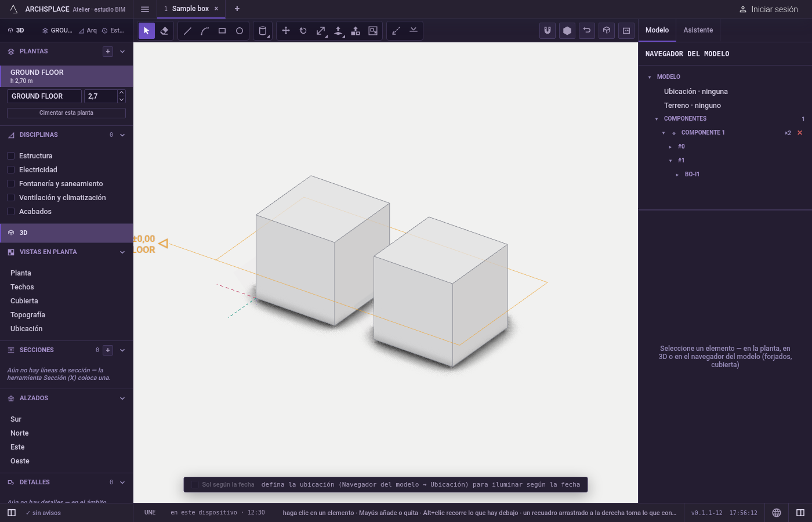Select the Eraser tool
This screenshot has height=522, width=812.
[x=164, y=31]
